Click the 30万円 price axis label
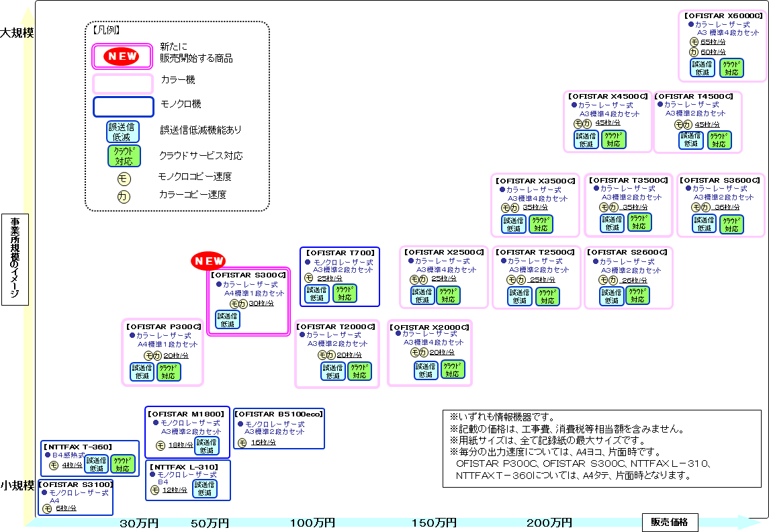 (139, 523)
